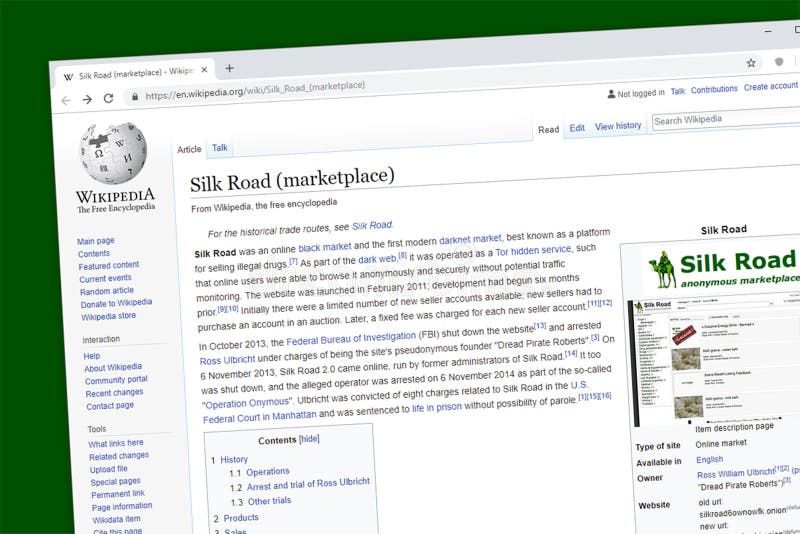Open the Contact page link
This screenshot has height=534, width=800.
click(x=110, y=406)
